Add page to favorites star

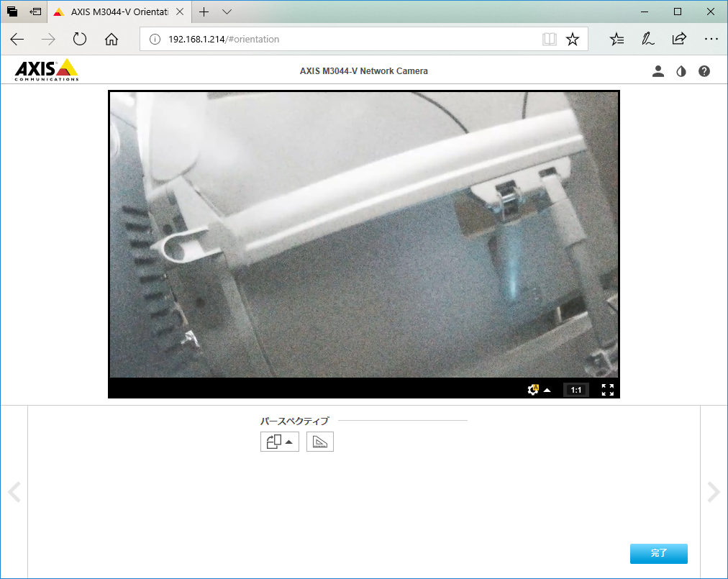tap(573, 39)
